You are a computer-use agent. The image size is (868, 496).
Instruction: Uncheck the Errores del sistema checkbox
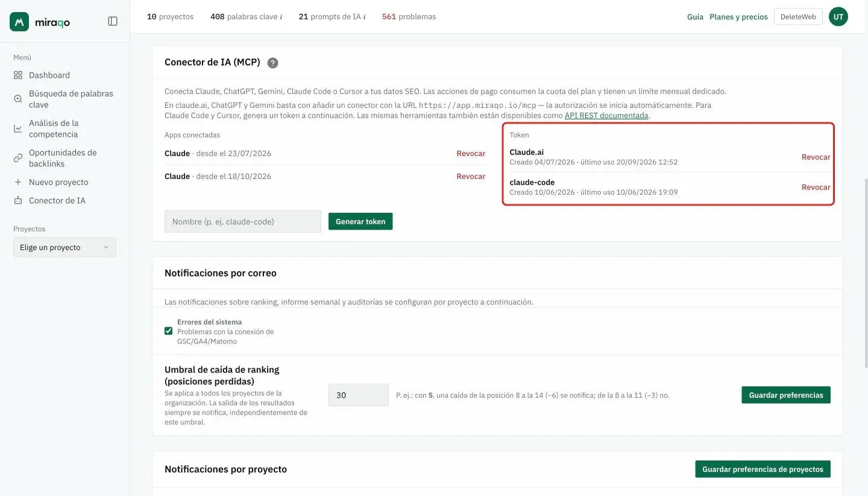pyautogui.click(x=169, y=331)
